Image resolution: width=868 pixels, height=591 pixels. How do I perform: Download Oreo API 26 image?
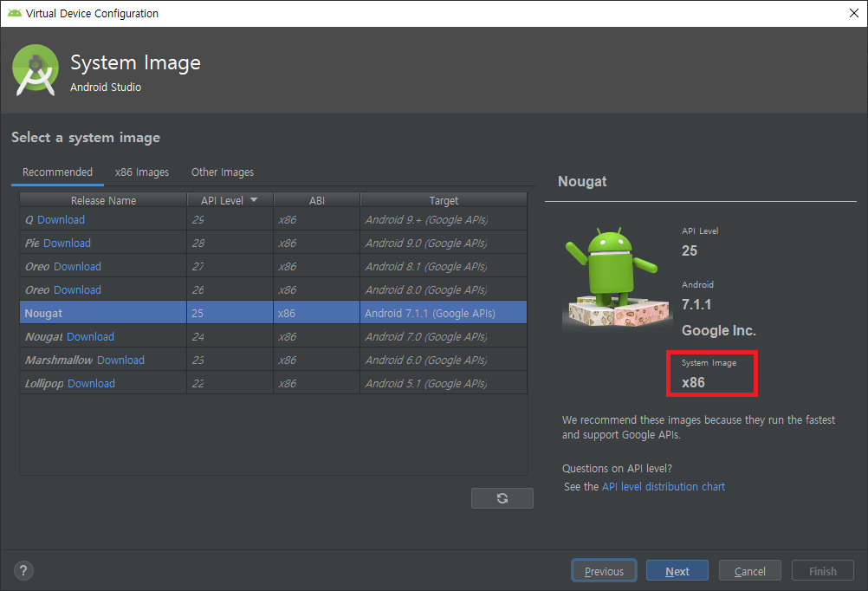[x=77, y=289]
